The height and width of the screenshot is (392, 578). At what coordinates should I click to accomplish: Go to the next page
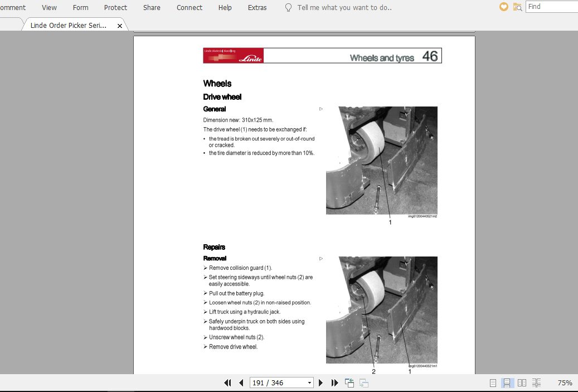tap(320, 383)
